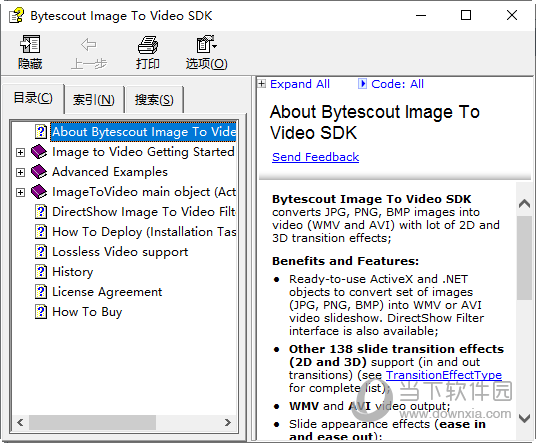Open How To Deploy topic

[x=144, y=232]
